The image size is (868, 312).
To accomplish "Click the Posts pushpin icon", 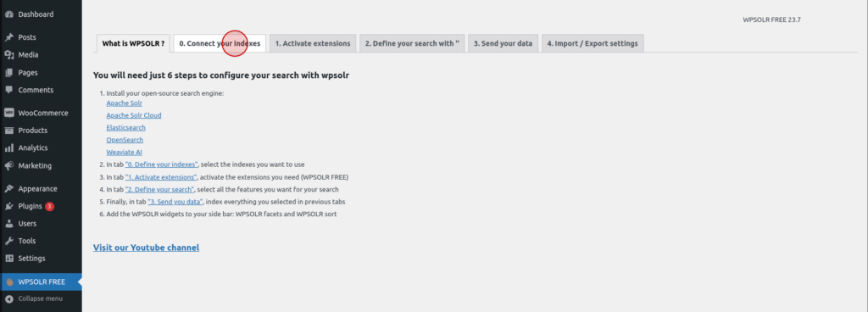I will pos(8,37).
